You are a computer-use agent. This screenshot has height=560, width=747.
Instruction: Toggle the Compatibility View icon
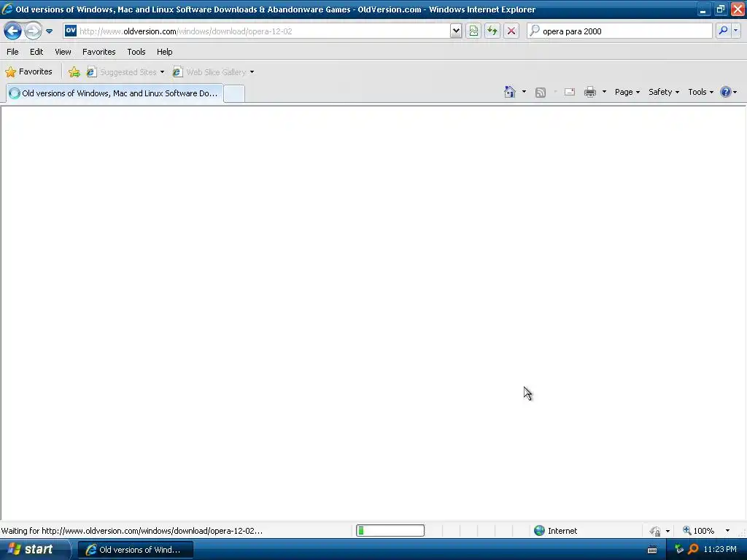pyautogui.click(x=473, y=31)
